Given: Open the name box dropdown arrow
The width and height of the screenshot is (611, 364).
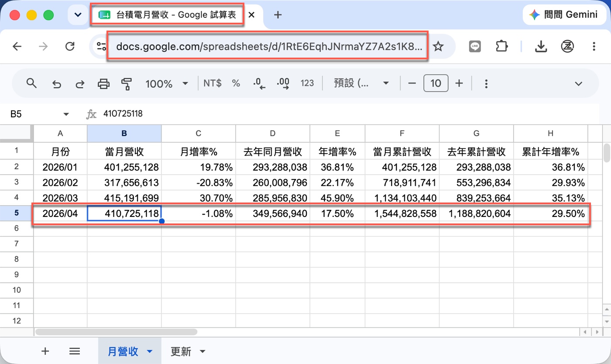Looking at the screenshot, I should pos(66,114).
